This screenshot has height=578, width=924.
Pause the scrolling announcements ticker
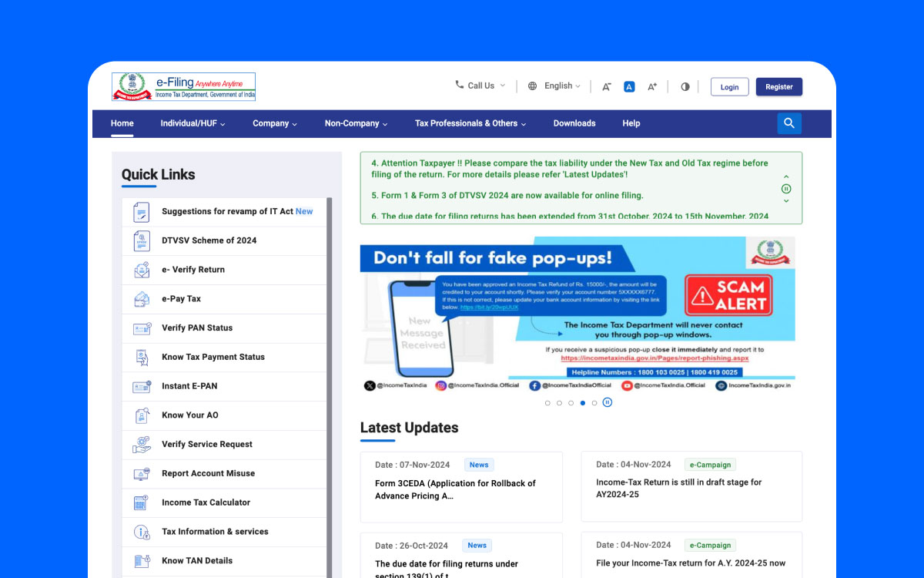(x=786, y=189)
